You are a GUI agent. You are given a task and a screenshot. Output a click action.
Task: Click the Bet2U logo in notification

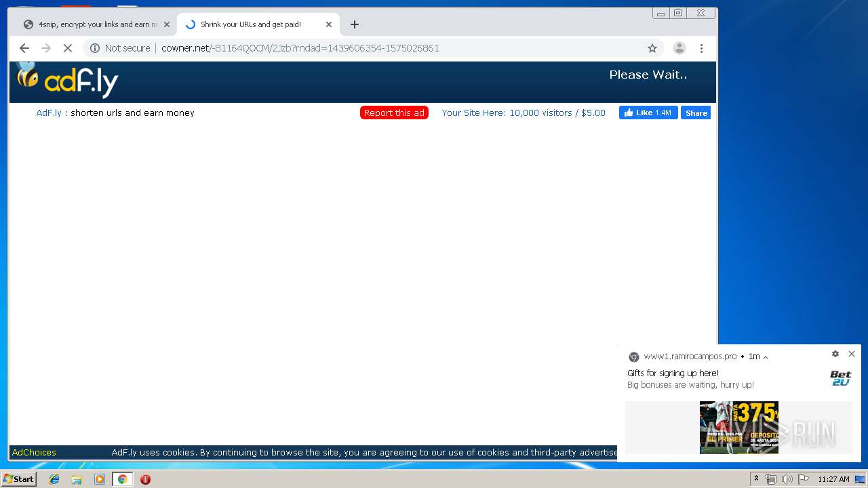(x=841, y=378)
